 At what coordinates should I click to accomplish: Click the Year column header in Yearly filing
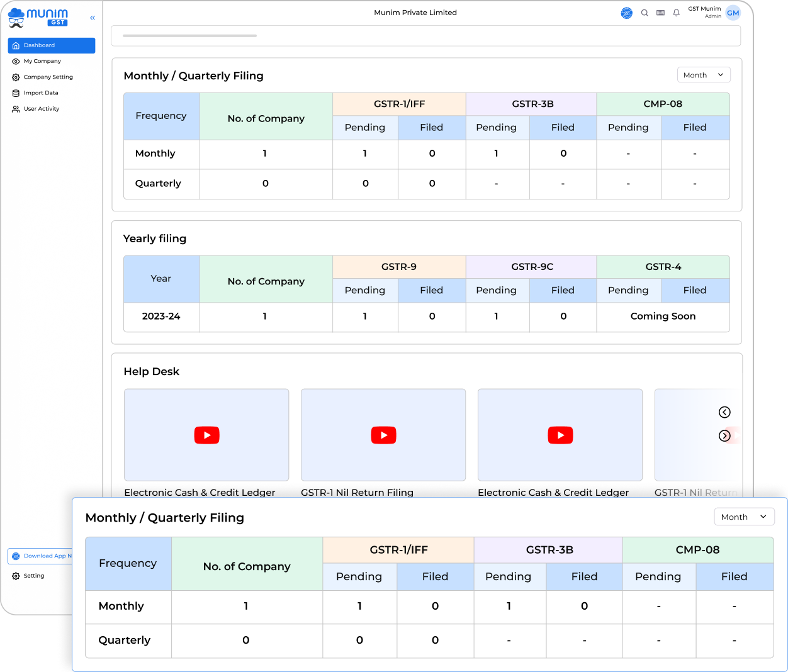[x=161, y=279]
